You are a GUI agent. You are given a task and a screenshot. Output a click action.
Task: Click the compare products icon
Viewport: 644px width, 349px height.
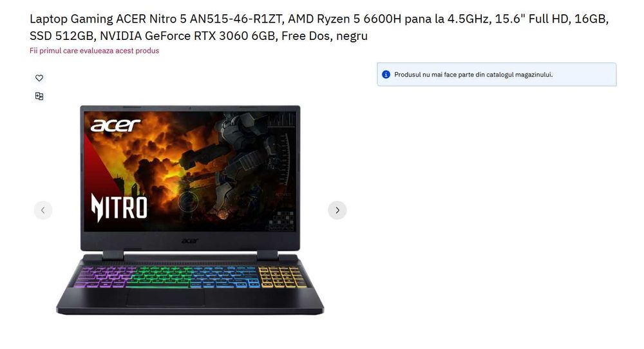tap(39, 96)
